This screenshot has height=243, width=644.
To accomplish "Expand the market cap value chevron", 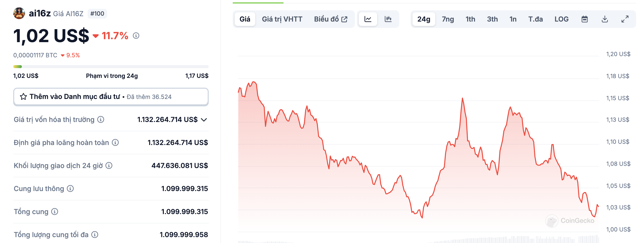I will tap(204, 120).
